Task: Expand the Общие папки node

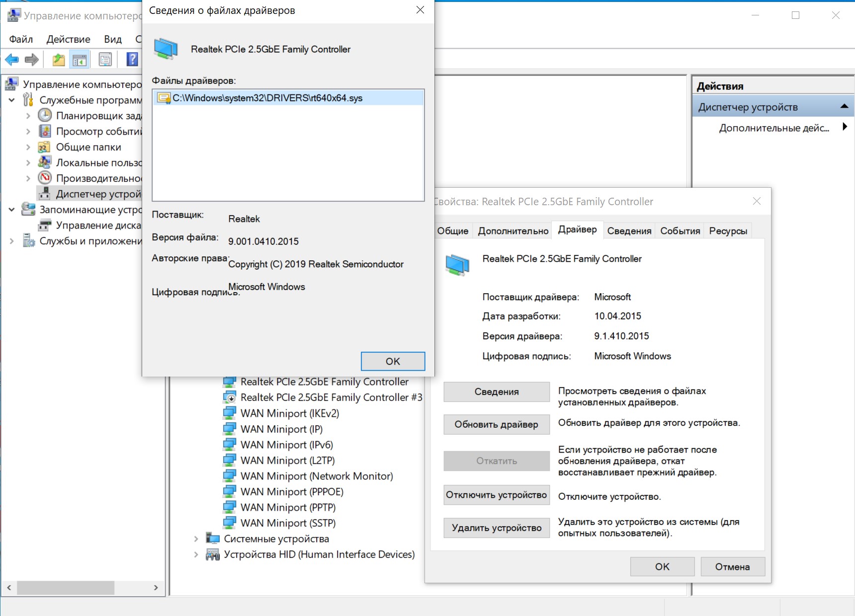Action: 28,147
